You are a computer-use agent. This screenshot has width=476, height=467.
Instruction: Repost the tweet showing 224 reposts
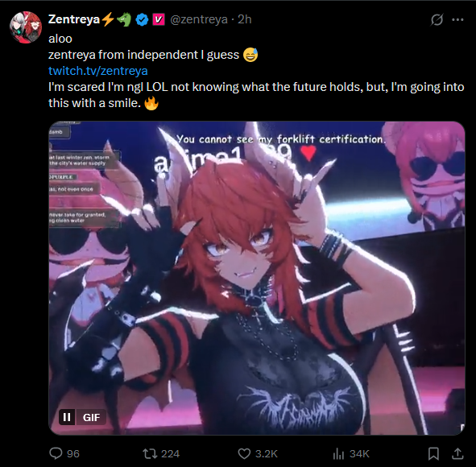click(161, 453)
